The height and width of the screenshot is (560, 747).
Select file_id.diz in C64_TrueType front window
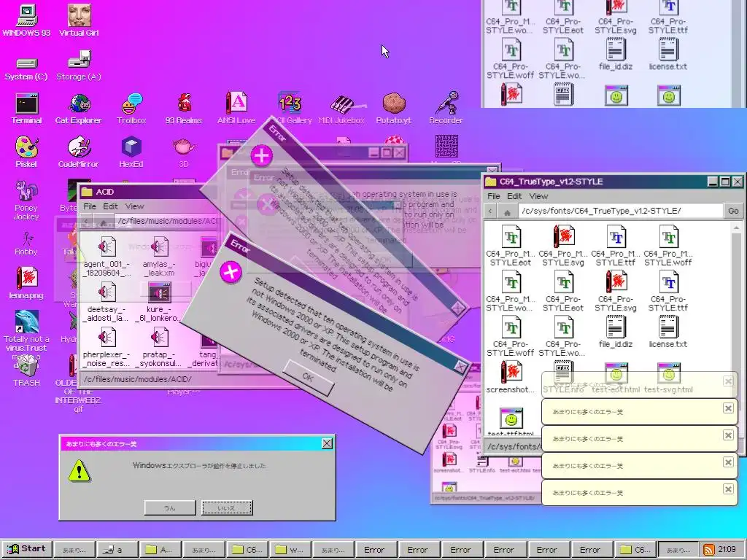(616, 332)
